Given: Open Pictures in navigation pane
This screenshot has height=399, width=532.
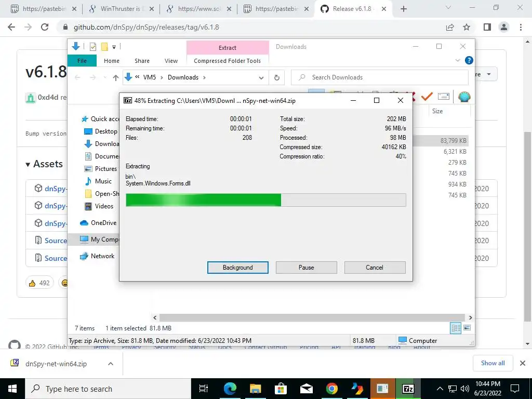Looking at the screenshot, I should [x=101, y=169].
